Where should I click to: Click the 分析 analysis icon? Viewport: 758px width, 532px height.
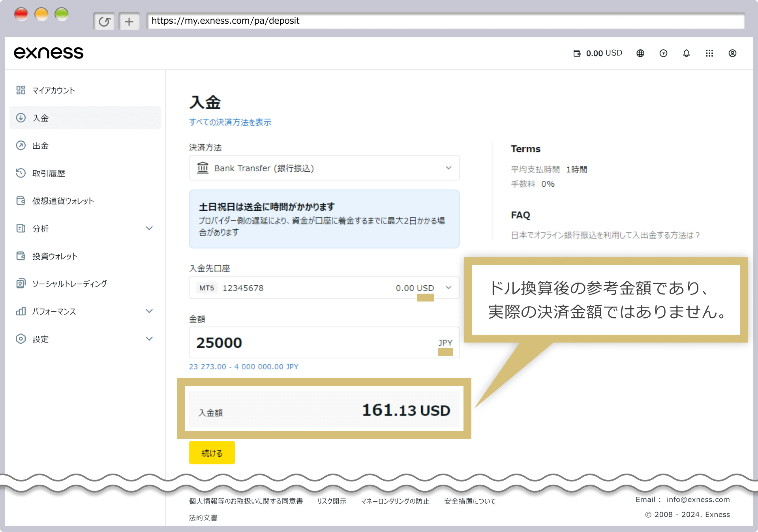pyautogui.click(x=21, y=229)
